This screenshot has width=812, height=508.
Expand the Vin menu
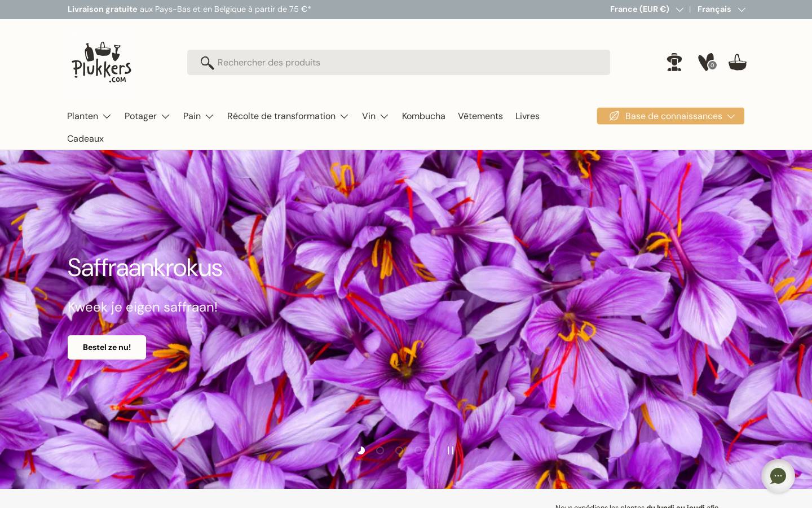pyautogui.click(x=376, y=116)
